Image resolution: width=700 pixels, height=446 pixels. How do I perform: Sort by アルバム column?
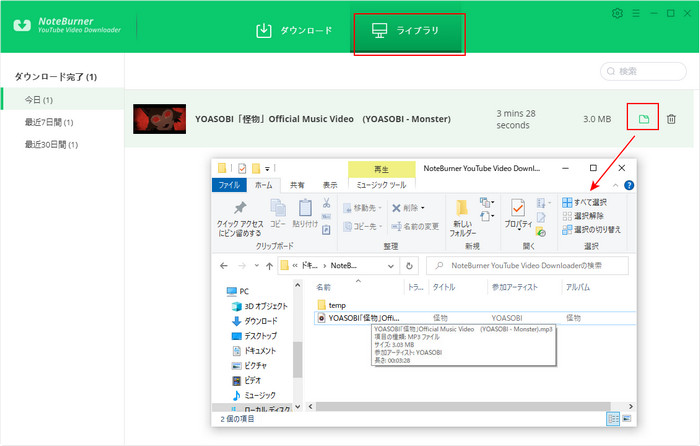click(578, 287)
